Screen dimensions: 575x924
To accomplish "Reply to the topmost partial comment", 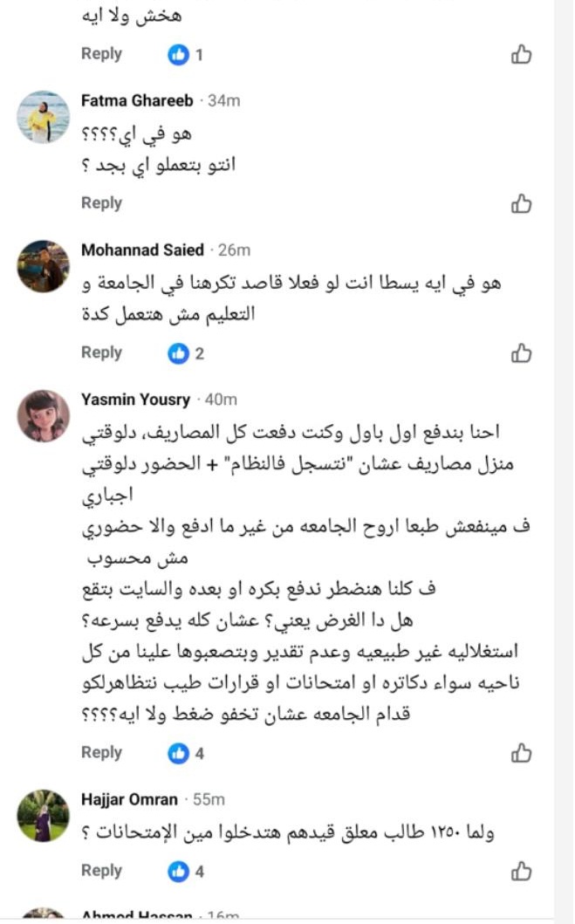I will tap(101, 54).
